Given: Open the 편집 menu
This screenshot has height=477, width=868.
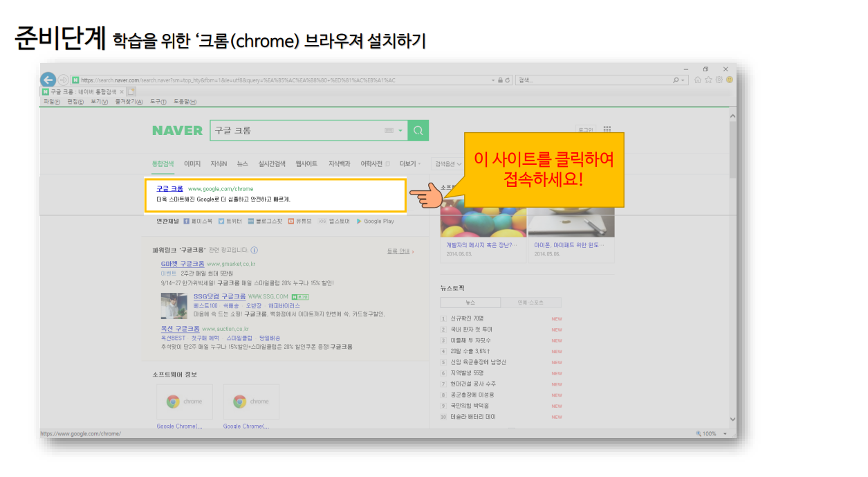Looking at the screenshot, I should coord(75,102).
